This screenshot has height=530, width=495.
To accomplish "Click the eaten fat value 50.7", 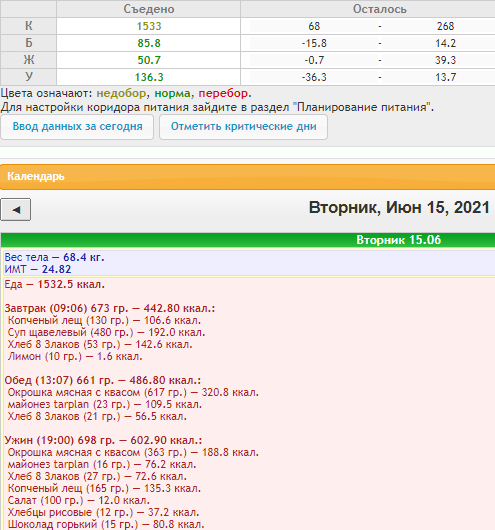I will point(149,60).
